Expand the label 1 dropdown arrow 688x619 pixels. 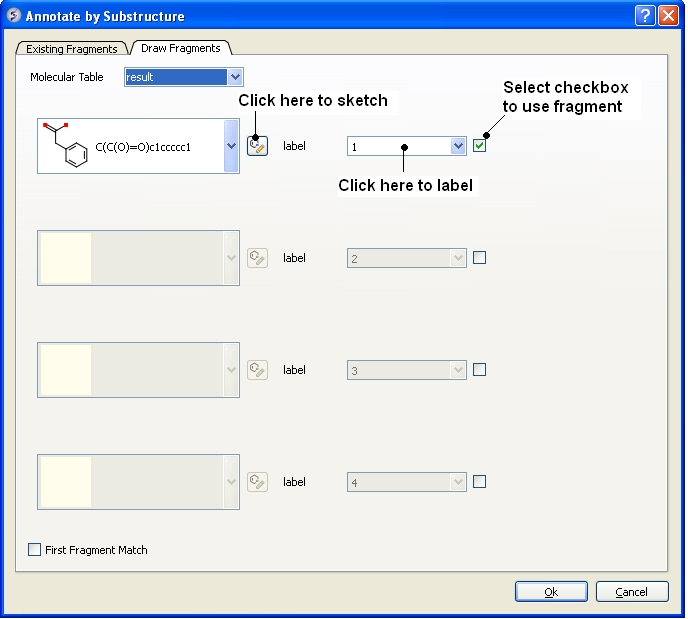(x=458, y=146)
